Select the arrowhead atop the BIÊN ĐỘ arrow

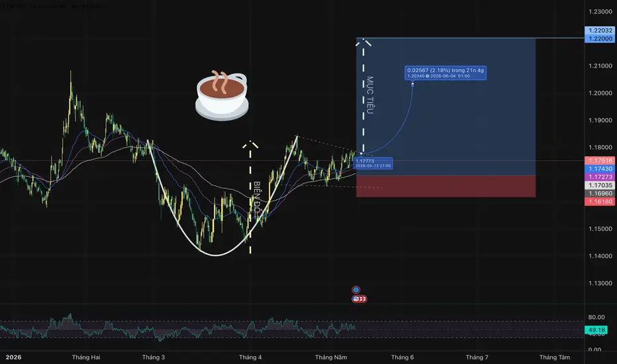250,144
